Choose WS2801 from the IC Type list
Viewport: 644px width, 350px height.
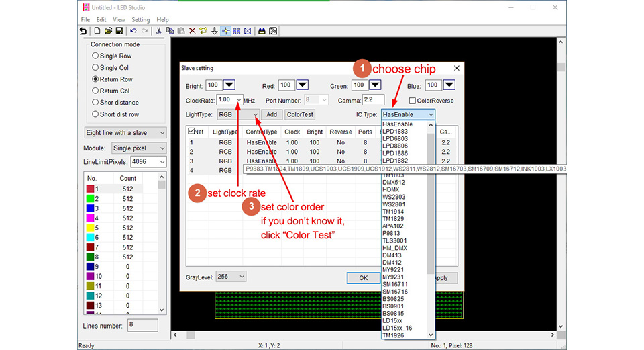point(394,204)
